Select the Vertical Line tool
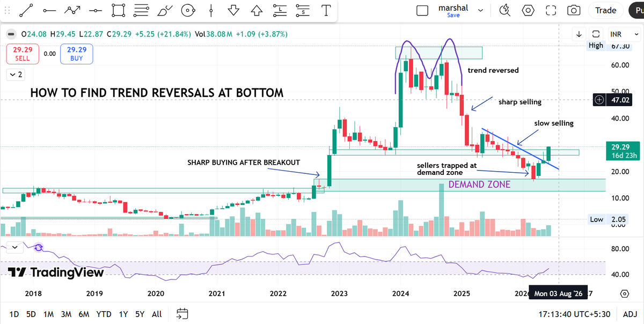Screen dimensions: 644x324 (211, 10)
